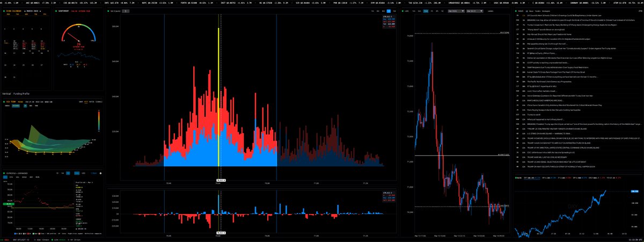Image resolution: width=644 pixels, height=242 pixels.
Task: Toggle the 3D button in VIX Term panel
Action: (x=25, y=105)
